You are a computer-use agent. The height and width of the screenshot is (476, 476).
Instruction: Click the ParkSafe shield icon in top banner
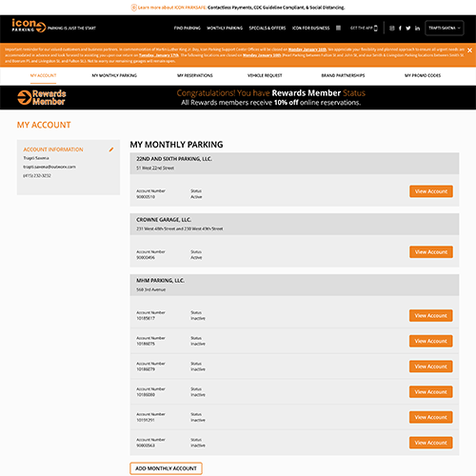134,8
